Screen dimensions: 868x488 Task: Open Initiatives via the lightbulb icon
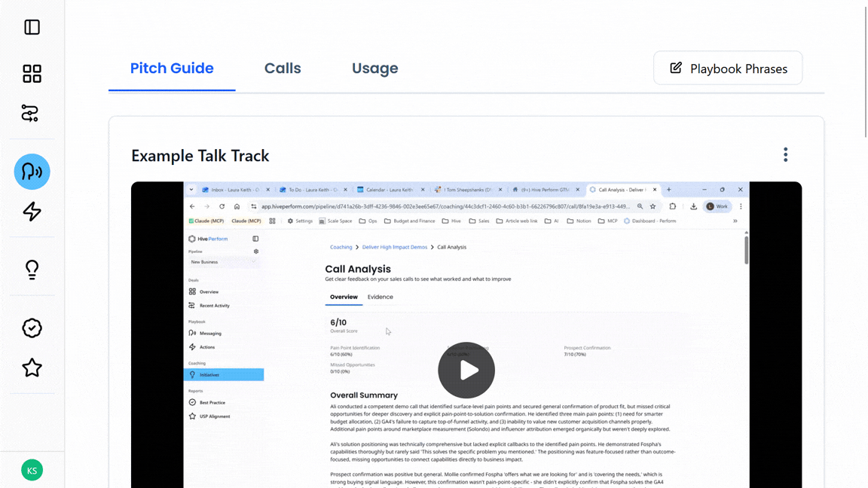coord(32,269)
